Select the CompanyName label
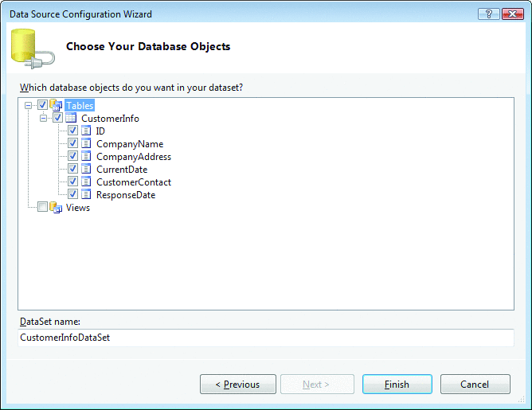 130,144
